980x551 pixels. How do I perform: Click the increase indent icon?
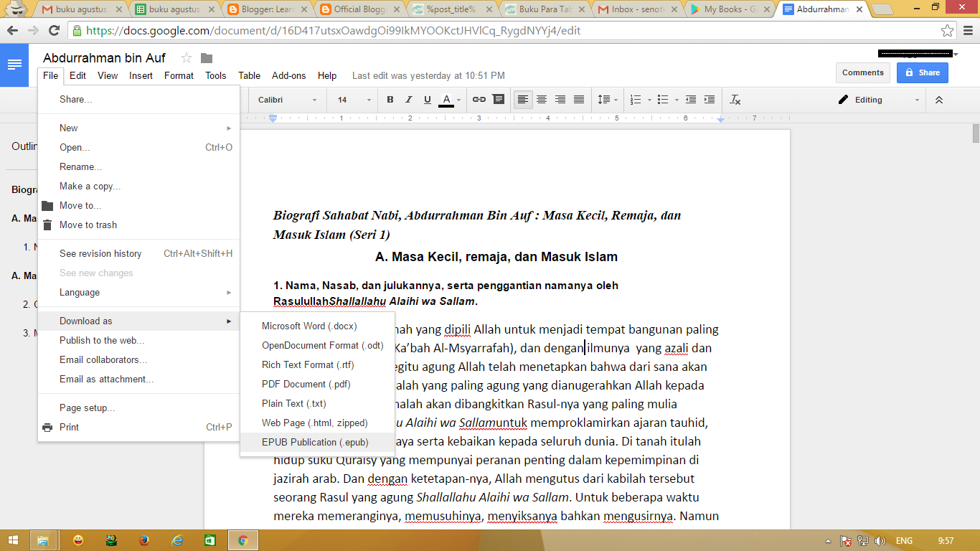(x=710, y=100)
